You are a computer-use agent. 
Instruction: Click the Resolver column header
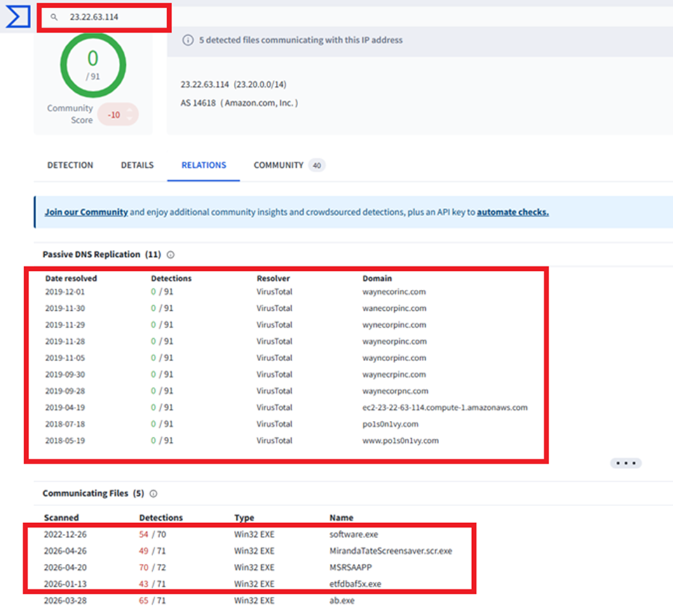tap(273, 278)
